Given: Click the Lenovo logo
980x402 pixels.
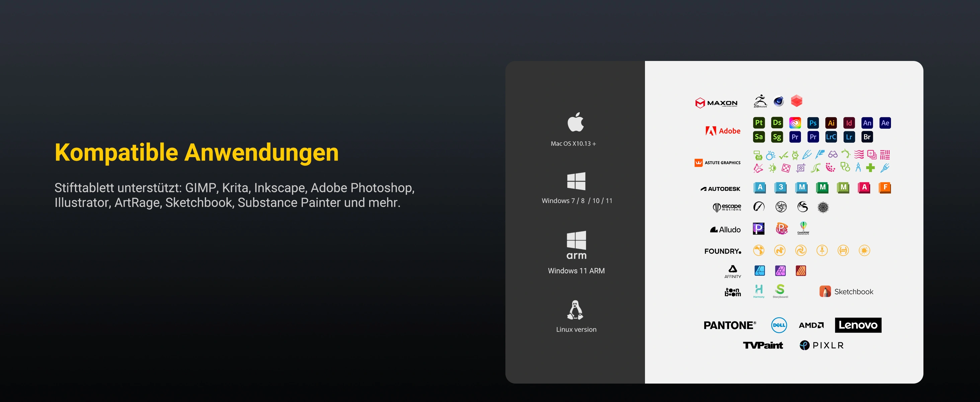Looking at the screenshot, I should (858, 325).
